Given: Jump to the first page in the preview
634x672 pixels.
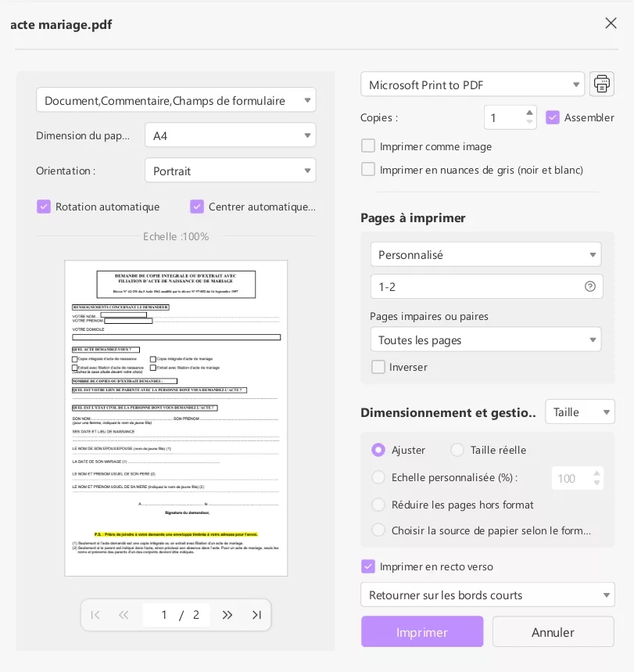Looking at the screenshot, I should (95, 615).
